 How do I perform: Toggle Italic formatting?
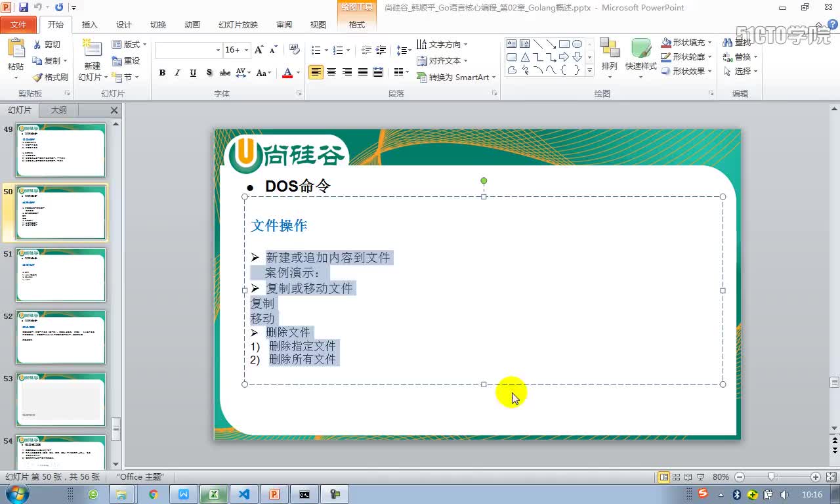(x=177, y=73)
